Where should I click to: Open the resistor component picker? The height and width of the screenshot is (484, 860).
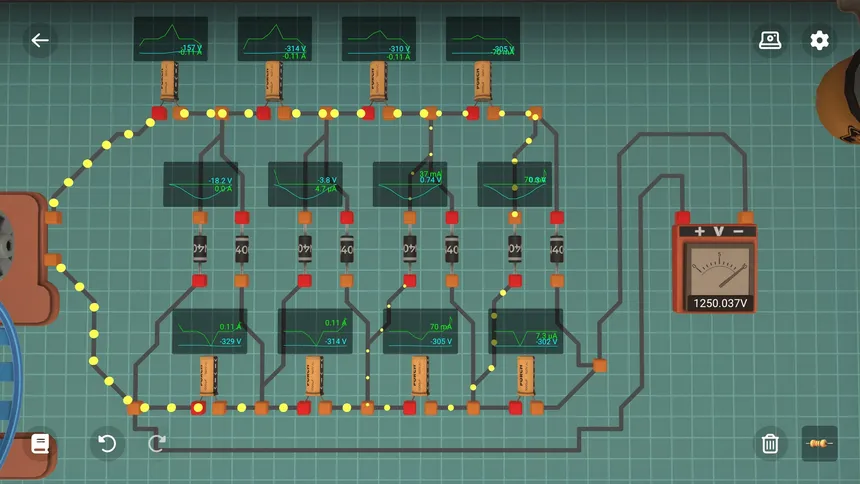(x=819, y=443)
